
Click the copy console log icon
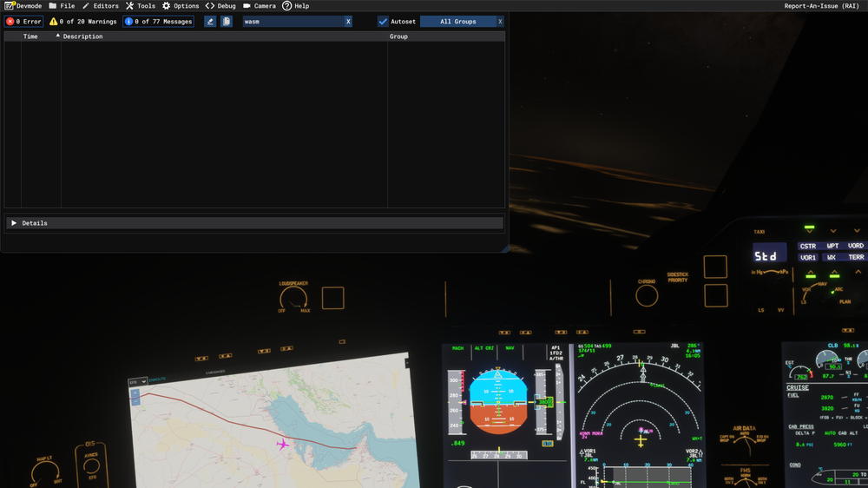[x=227, y=22]
